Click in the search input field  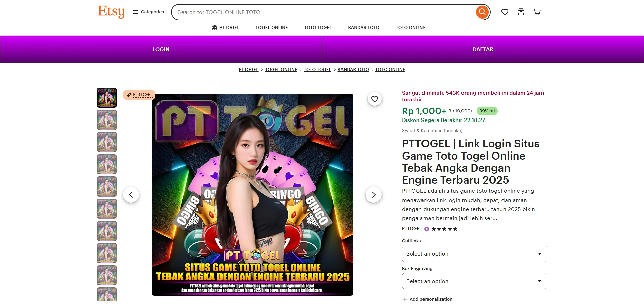pos(323,12)
